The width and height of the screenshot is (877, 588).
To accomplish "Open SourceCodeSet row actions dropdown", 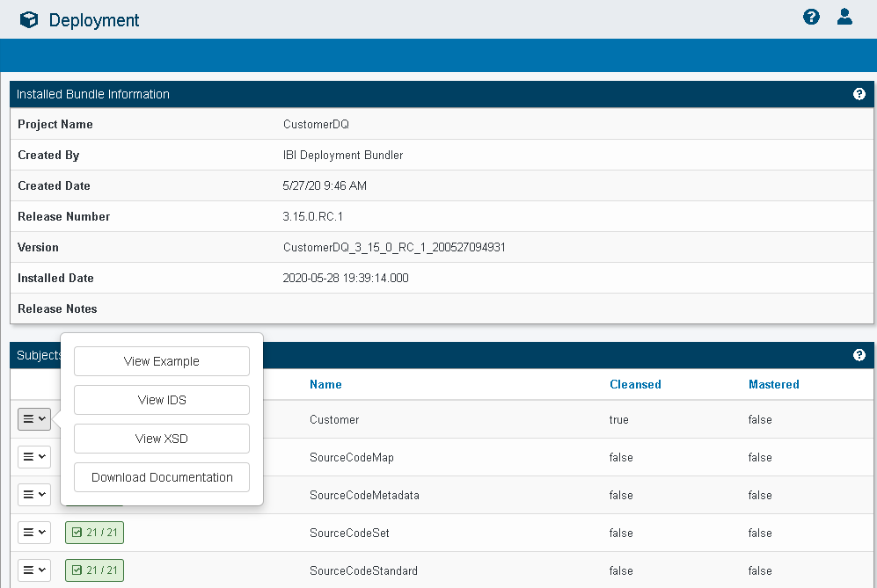I will point(34,533).
